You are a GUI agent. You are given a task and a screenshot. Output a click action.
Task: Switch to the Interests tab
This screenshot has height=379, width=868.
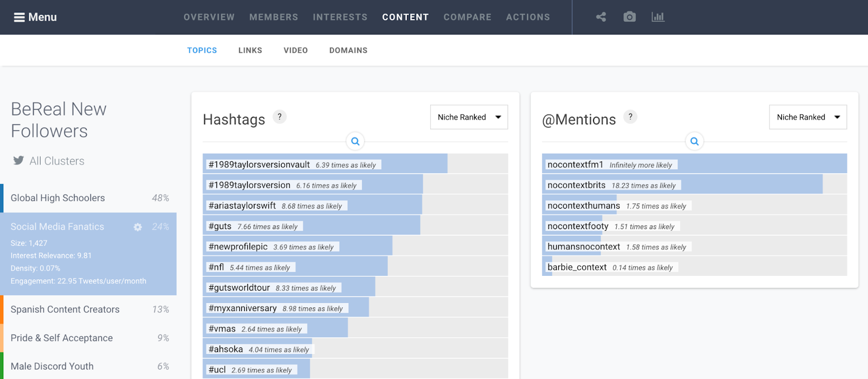340,17
